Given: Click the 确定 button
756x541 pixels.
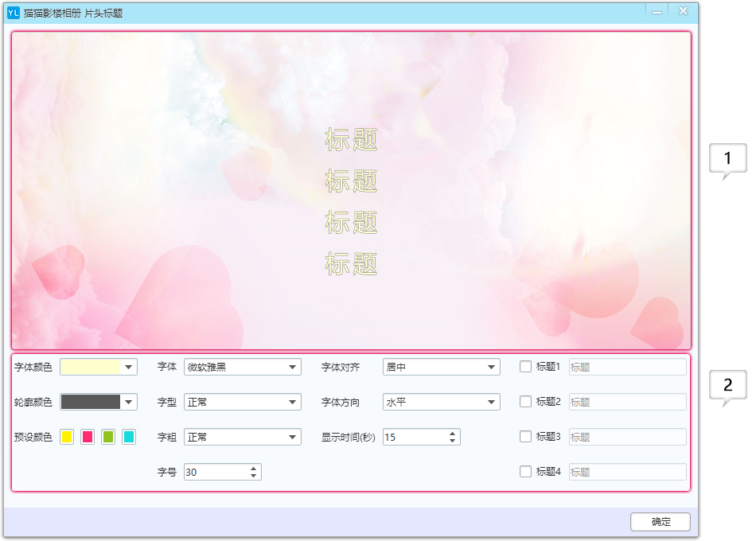Looking at the screenshot, I should click(x=661, y=522).
